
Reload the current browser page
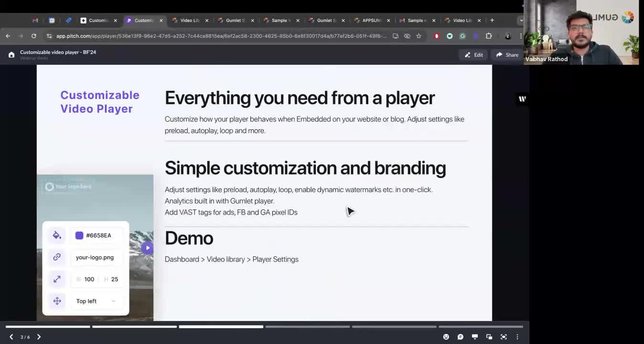tap(34, 36)
